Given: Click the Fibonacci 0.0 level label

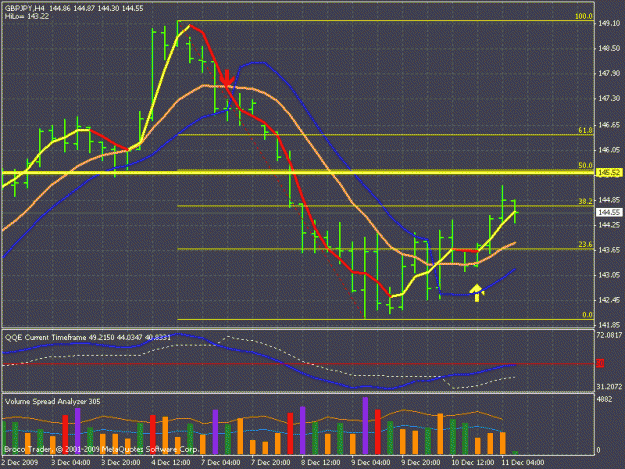Looking at the screenshot, I should [588, 315].
